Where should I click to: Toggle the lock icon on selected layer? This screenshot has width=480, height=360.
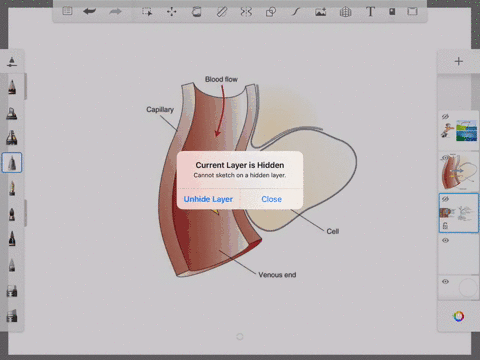coord(445,226)
